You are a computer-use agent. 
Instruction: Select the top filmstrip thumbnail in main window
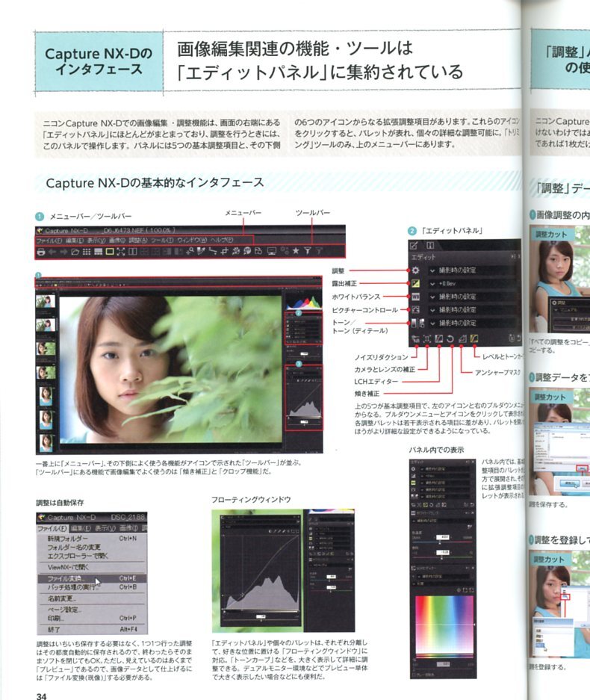pos(46,301)
